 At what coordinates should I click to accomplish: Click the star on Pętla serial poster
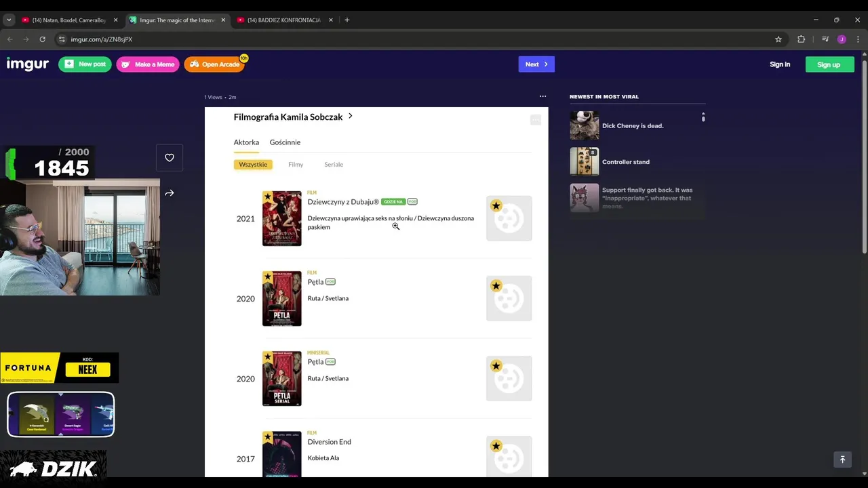tap(268, 357)
